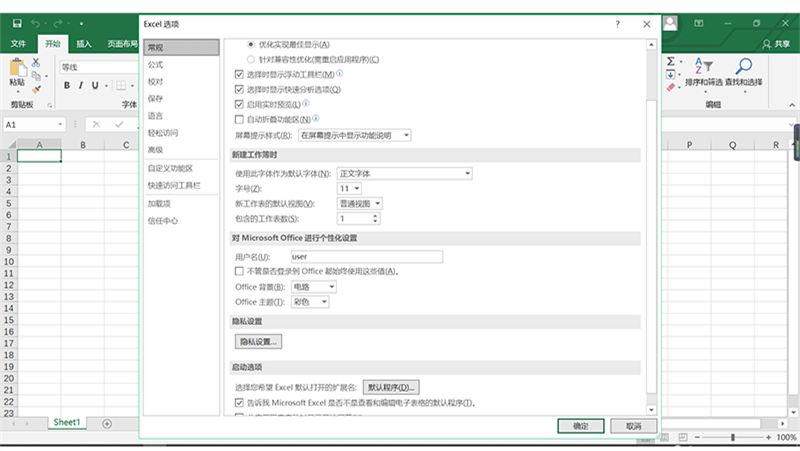Click inside the User name field
Screen dimensions: 800x451
(x=366, y=257)
